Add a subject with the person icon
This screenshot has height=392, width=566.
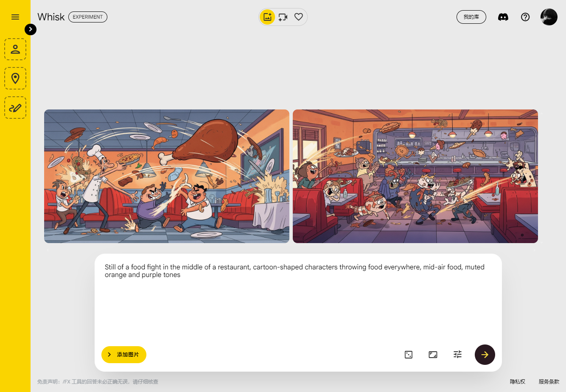tap(15, 49)
